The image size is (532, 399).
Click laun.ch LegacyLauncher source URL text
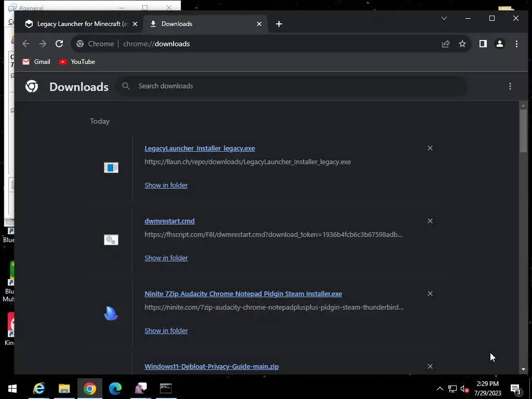pos(248,162)
